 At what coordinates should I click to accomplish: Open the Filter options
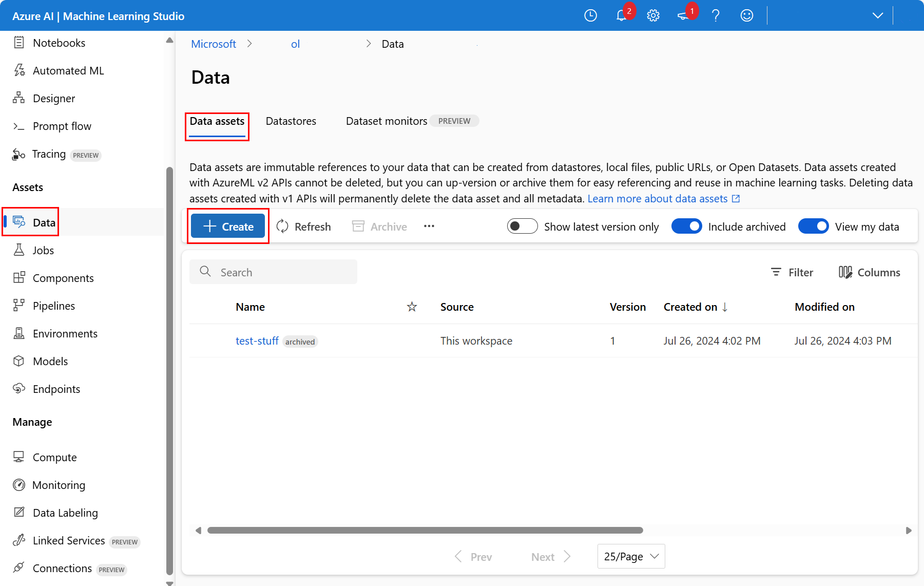coord(792,273)
